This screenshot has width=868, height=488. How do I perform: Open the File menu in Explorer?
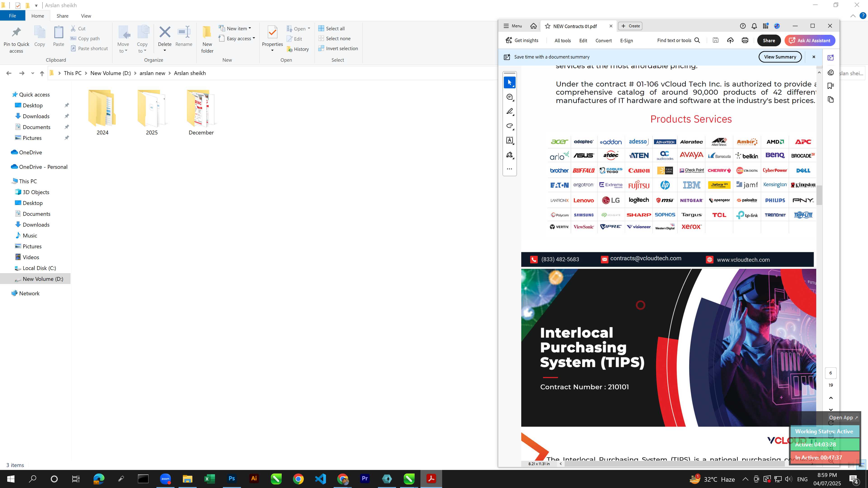[12, 16]
